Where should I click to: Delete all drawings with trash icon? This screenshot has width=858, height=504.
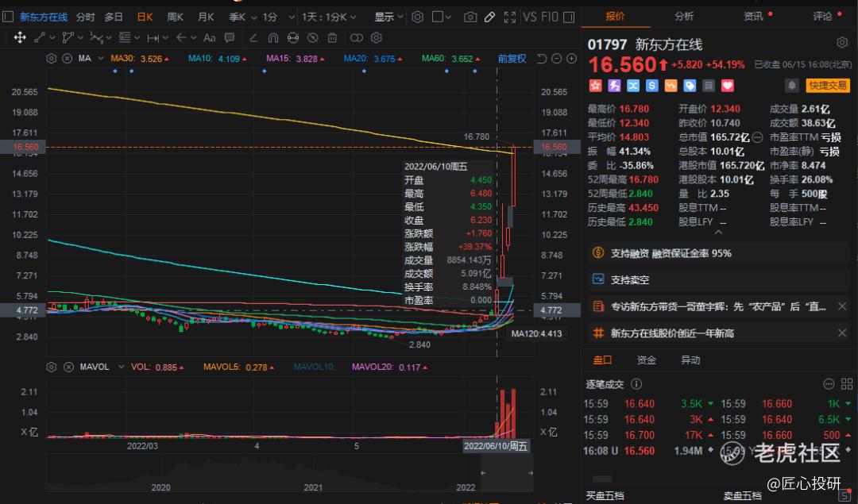tap(332, 38)
